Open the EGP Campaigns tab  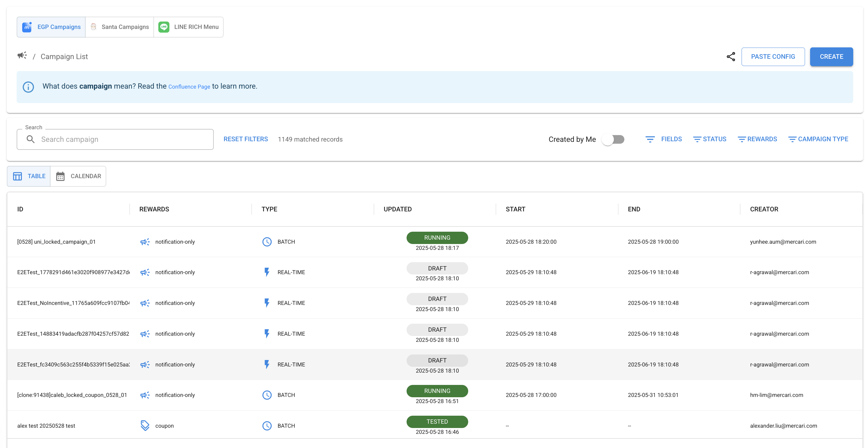tap(51, 27)
